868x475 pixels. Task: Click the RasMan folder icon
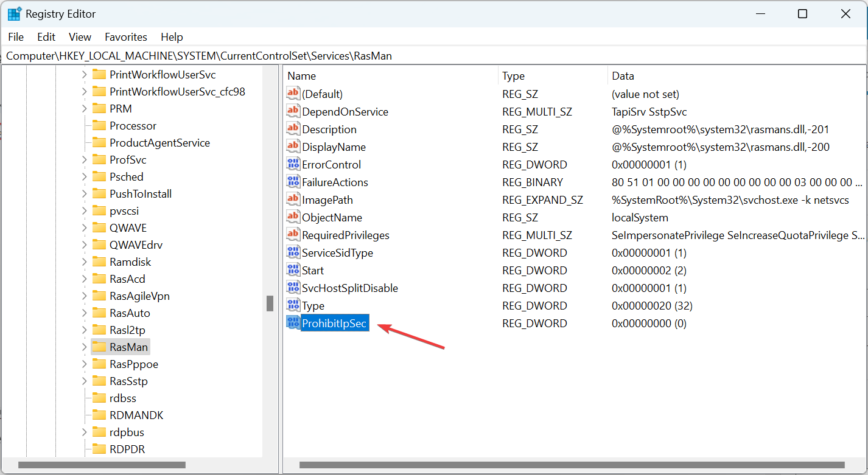99,347
